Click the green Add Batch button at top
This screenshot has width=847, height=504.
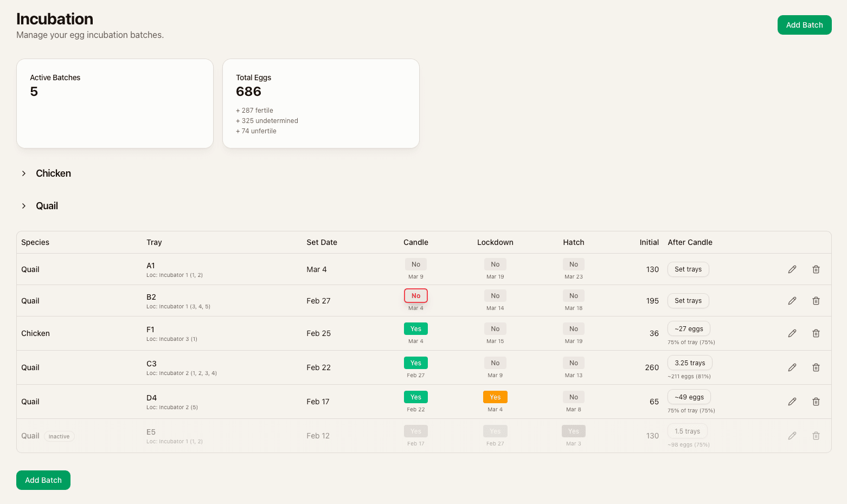click(804, 24)
